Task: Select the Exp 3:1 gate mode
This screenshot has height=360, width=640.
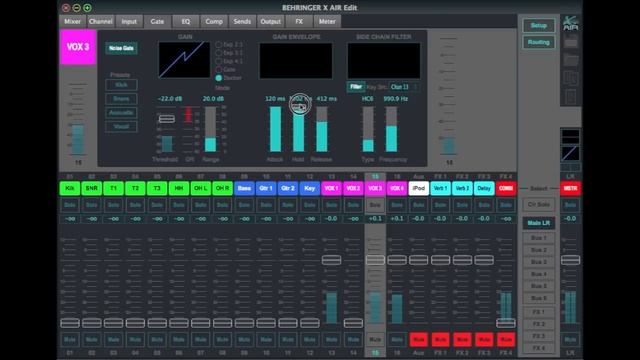Action: point(219,53)
